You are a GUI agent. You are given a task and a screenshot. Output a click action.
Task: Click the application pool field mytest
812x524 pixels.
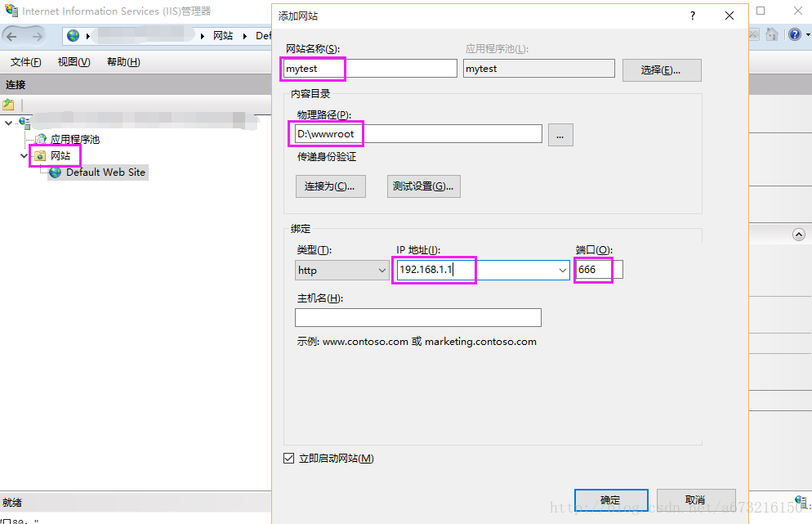pos(539,69)
